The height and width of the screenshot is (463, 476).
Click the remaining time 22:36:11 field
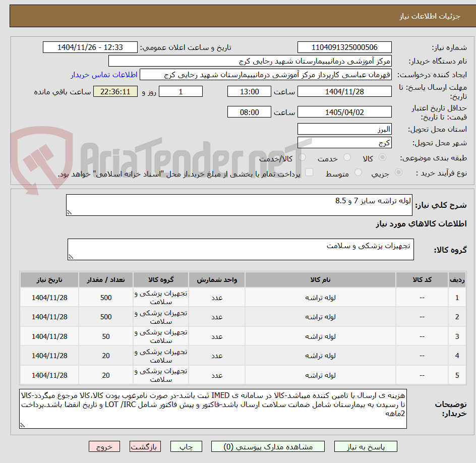coord(115,91)
